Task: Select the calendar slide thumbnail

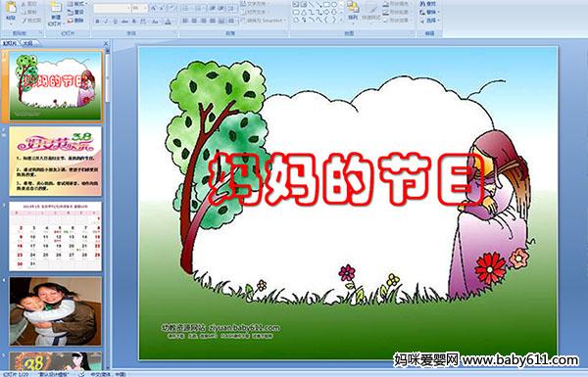Action: tap(56, 236)
